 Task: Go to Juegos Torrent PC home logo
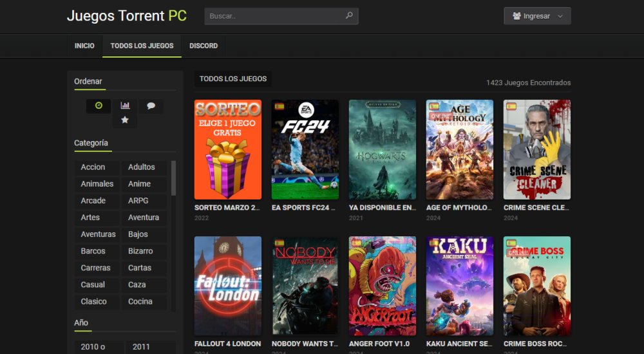[126, 15]
